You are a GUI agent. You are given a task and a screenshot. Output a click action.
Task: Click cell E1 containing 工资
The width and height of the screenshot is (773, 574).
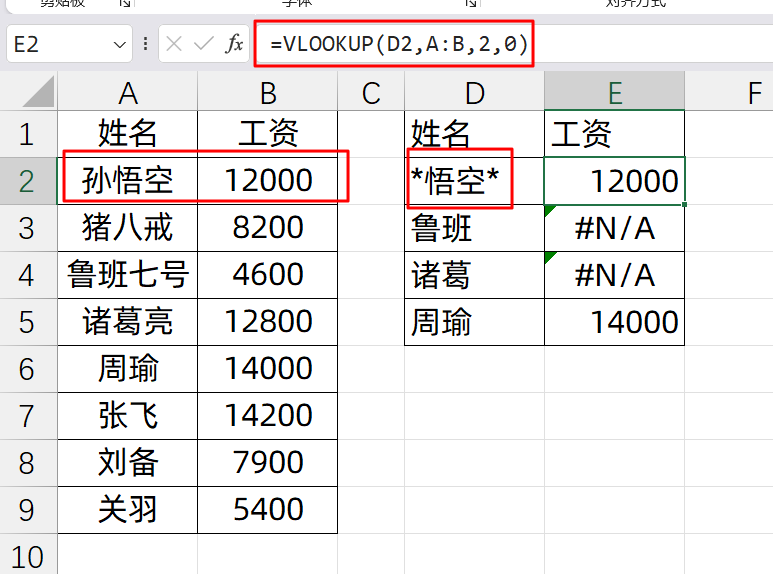click(x=614, y=134)
